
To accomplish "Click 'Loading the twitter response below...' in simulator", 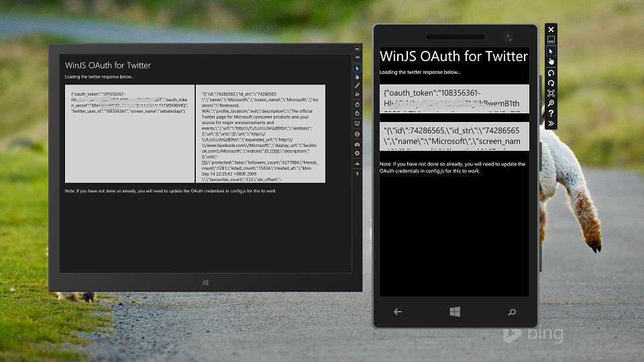I will coord(99,76).
